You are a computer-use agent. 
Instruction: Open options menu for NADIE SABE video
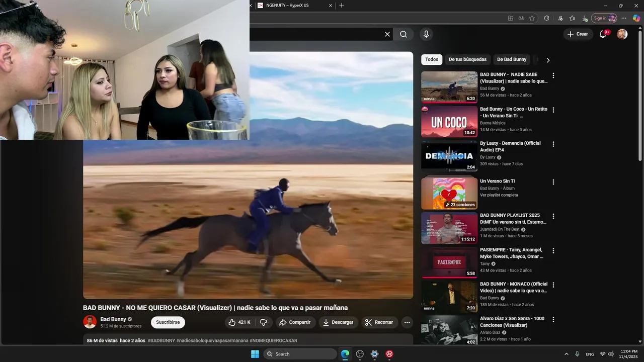coord(553,75)
